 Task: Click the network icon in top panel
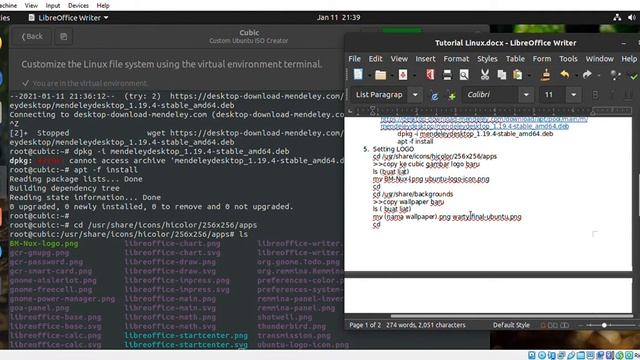[x=617, y=17]
